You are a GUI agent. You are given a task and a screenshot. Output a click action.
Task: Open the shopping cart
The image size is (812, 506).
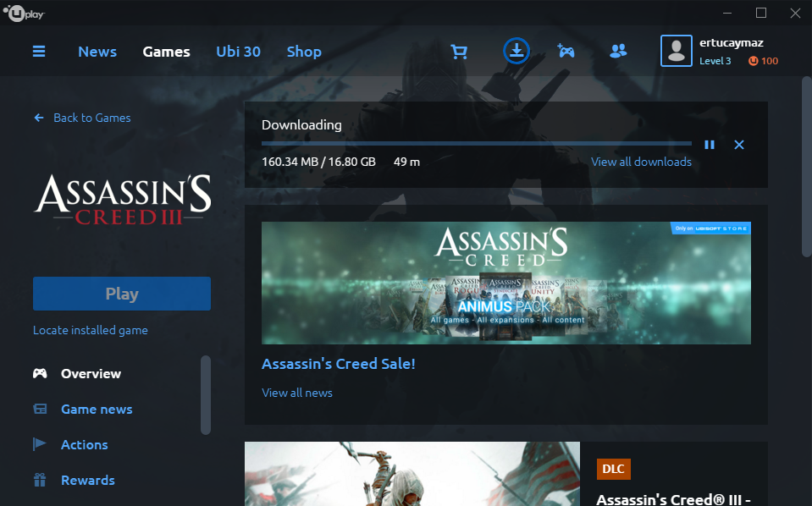tap(459, 52)
